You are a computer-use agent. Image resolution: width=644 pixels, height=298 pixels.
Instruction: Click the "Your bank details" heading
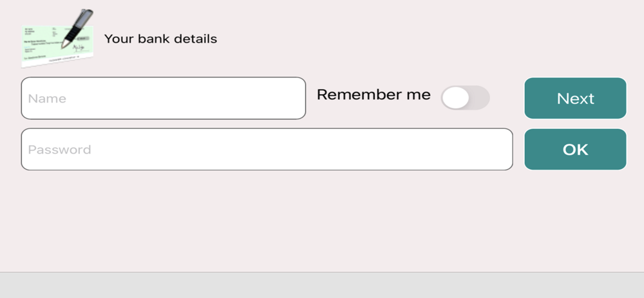coord(160,39)
